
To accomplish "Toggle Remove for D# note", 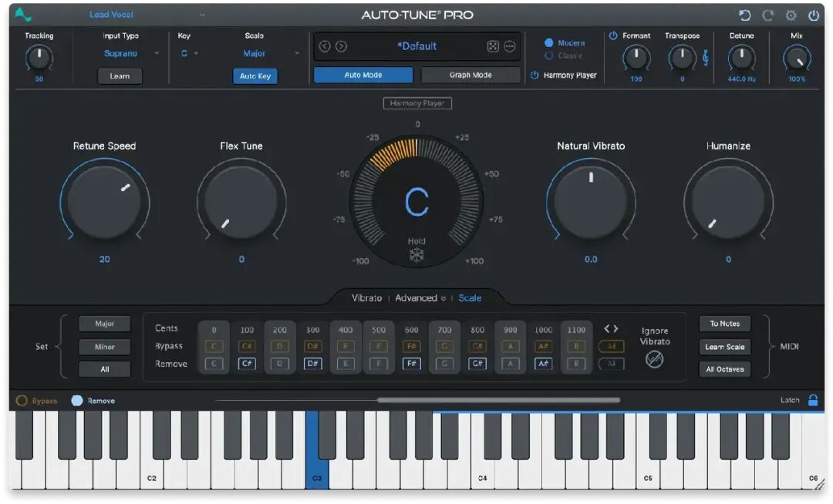I will (x=313, y=364).
